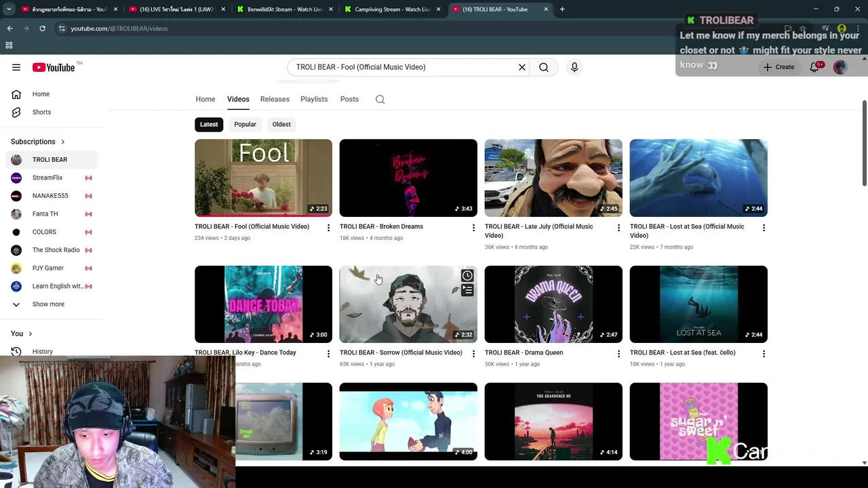Open Fanta TH subscription channel
The height and width of the screenshot is (488, 868).
coord(52,213)
